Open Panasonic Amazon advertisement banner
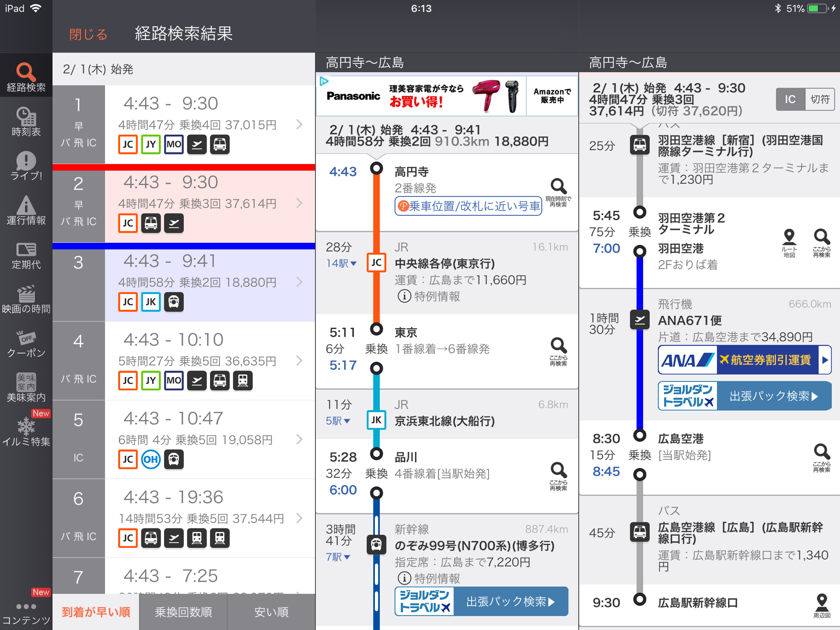This screenshot has height=630, width=840. tap(447, 95)
